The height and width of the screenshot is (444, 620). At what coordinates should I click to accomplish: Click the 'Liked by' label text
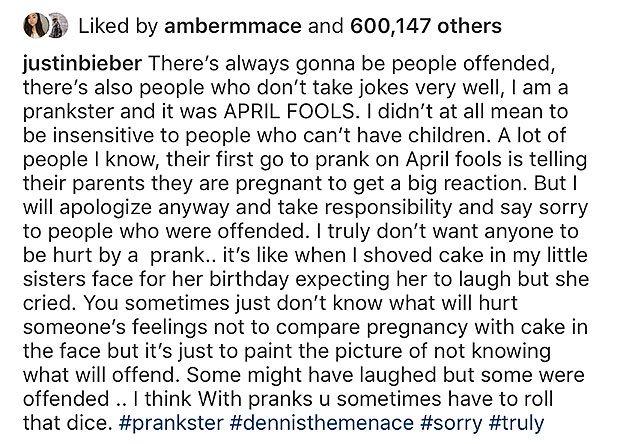pyautogui.click(x=118, y=26)
